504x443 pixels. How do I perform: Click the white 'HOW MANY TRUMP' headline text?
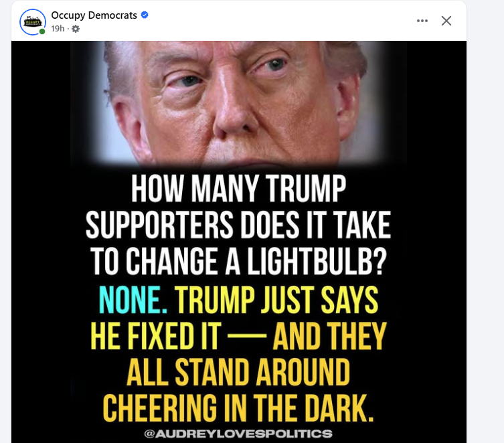238,191
